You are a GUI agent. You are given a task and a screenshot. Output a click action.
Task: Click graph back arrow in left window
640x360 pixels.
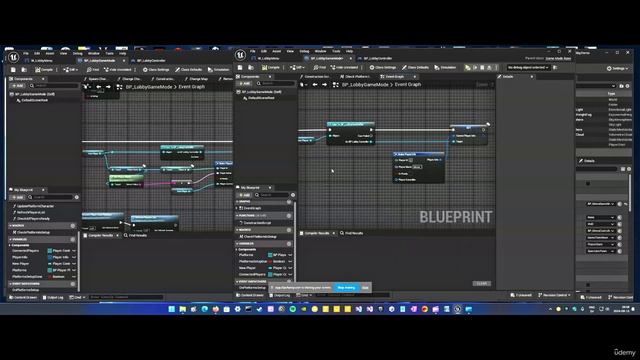(98, 87)
